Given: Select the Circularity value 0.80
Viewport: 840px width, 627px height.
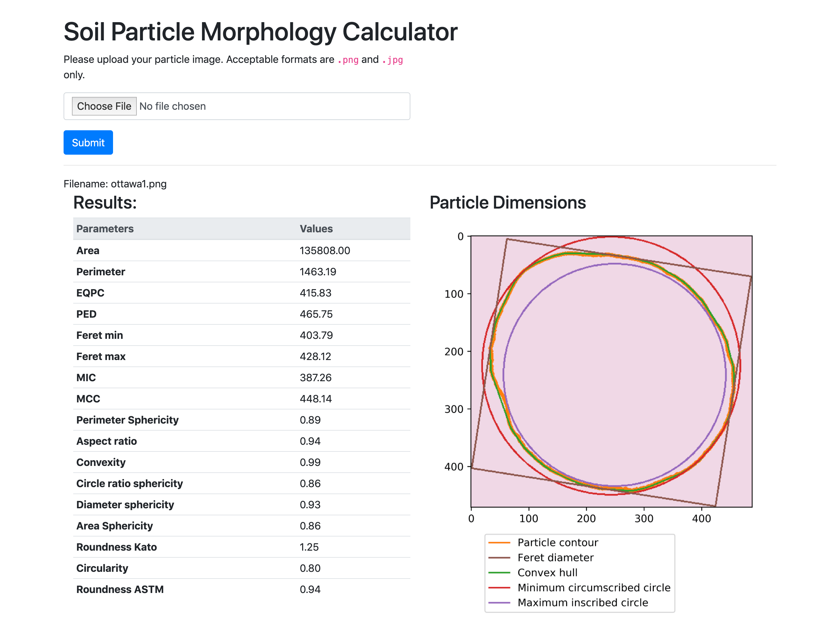Looking at the screenshot, I should pos(310,568).
